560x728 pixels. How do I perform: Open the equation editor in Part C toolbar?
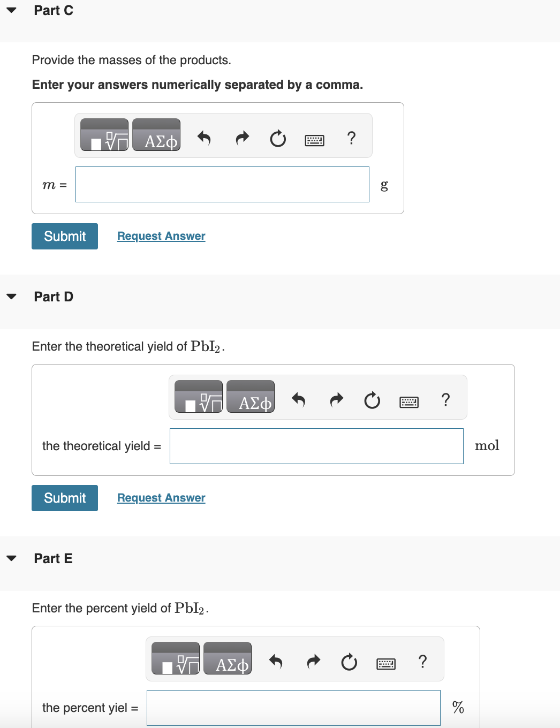pos(104,135)
